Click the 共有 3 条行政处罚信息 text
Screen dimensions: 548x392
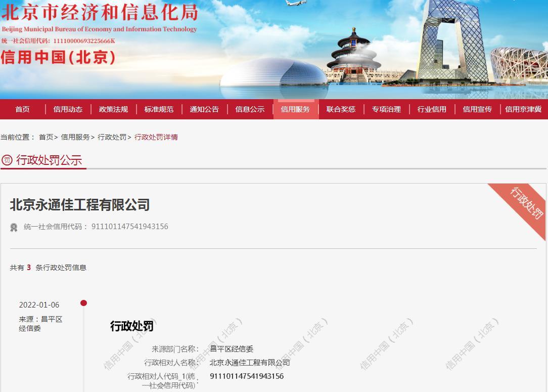click(48, 268)
